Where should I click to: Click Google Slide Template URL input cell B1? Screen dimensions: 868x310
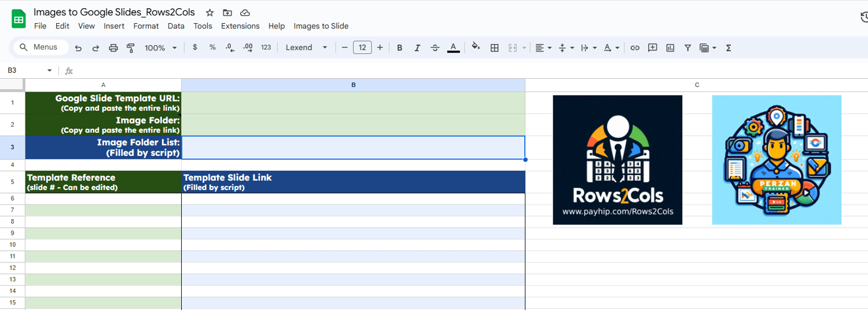pos(353,103)
